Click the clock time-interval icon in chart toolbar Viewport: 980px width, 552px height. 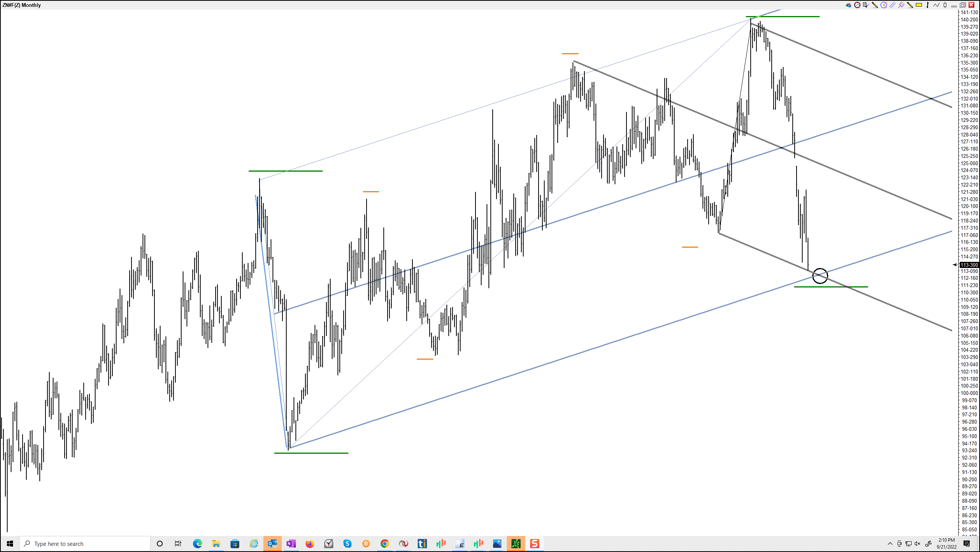857,5
